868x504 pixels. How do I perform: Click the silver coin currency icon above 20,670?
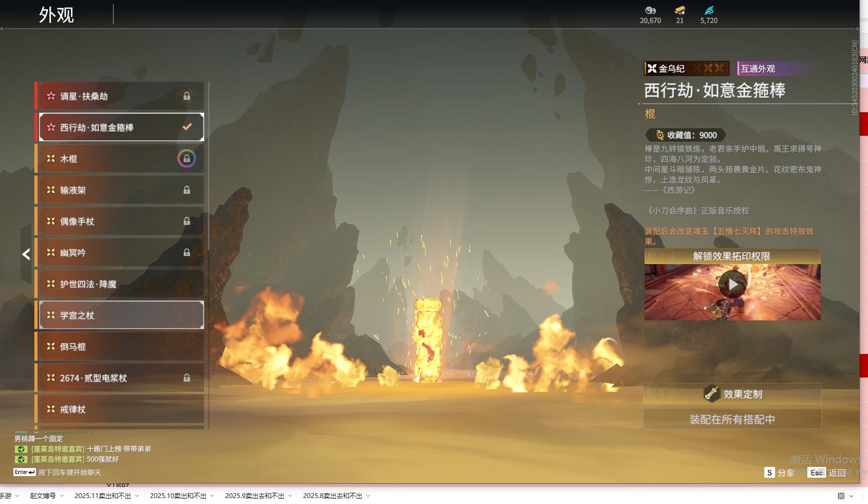[650, 10]
